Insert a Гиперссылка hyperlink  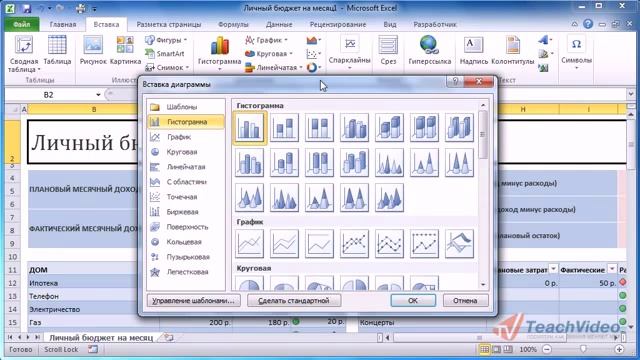point(429,50)
